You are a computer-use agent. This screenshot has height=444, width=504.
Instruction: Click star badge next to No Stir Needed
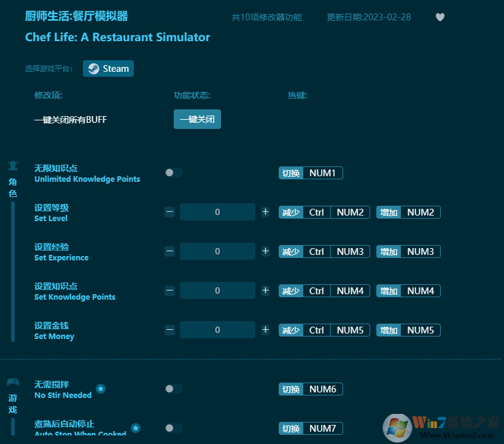[x=101, y=389]
